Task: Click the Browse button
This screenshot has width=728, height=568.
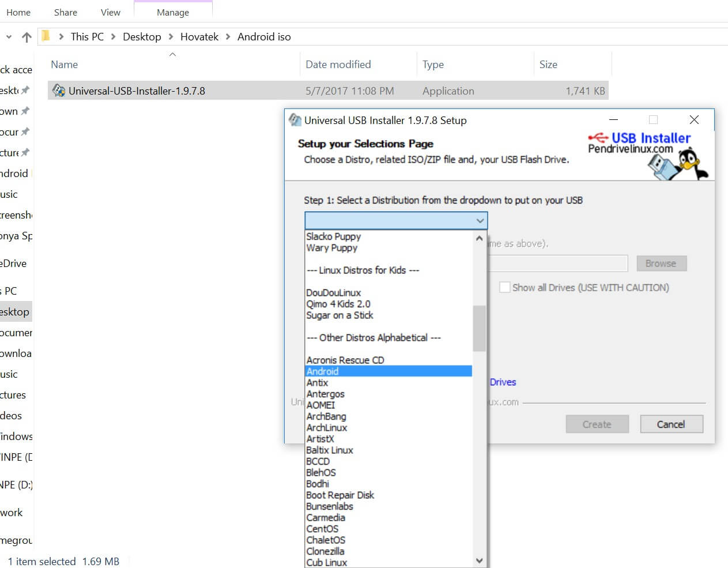Action: pos(661,263)
